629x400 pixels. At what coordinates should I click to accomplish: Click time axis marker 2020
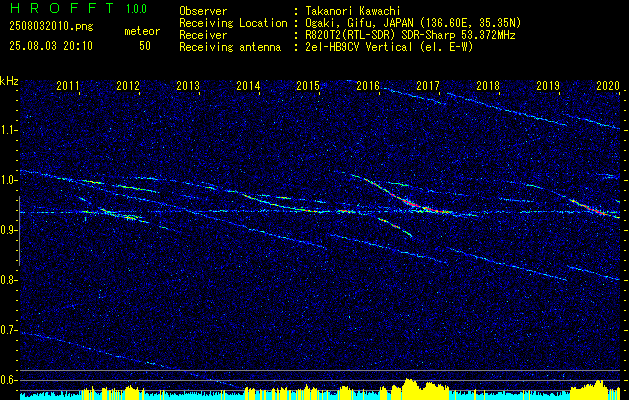pos(608,85)
